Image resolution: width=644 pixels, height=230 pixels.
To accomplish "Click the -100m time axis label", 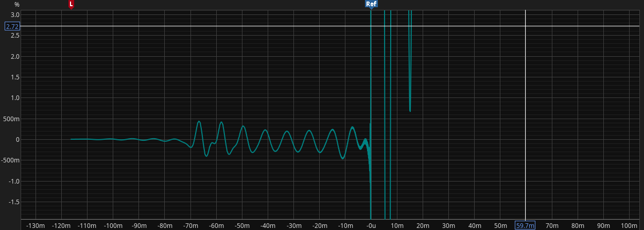I will click(113, 225).
